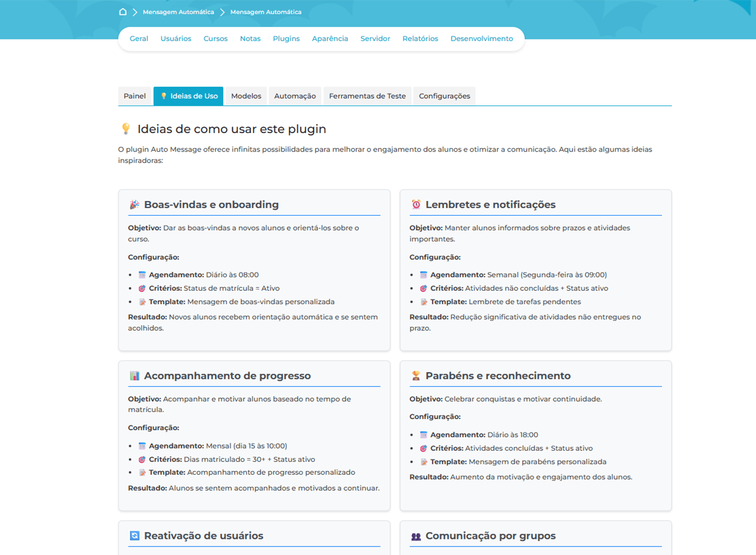Click the people icon by Comunicação por grupos

pos(416,536)
